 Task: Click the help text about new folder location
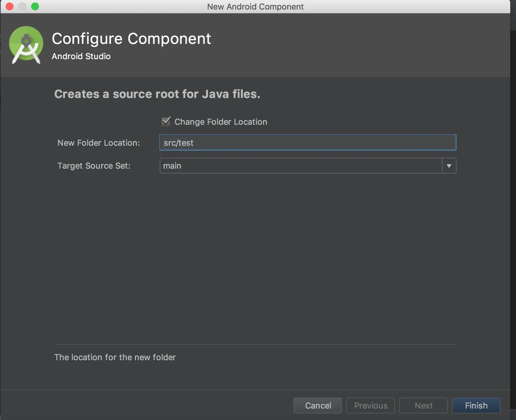[115, 357]
